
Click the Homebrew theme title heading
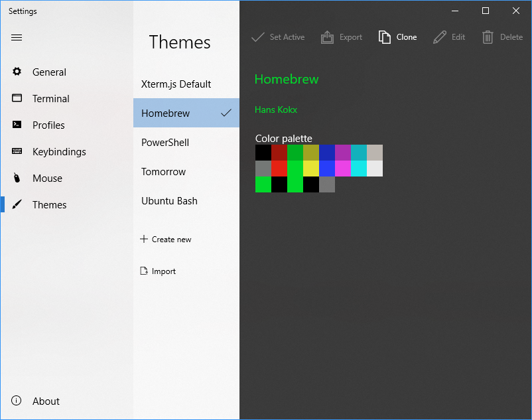tap(287, 79)
